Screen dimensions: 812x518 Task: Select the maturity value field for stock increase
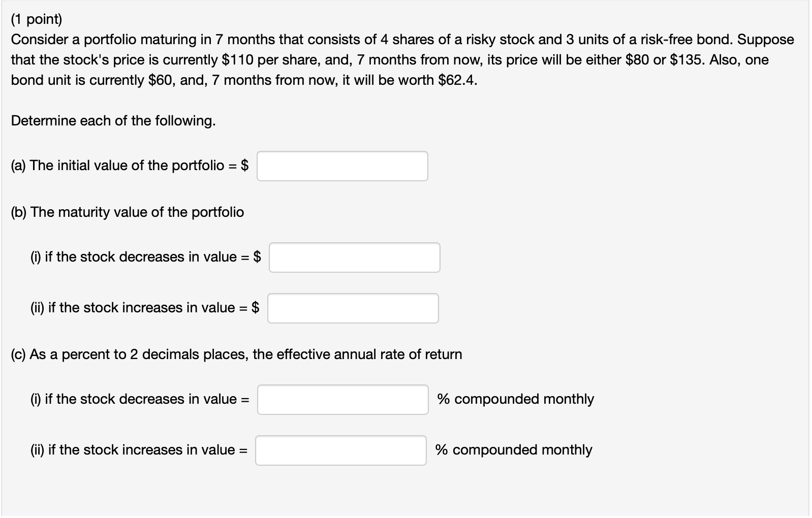tap(353, 308)
